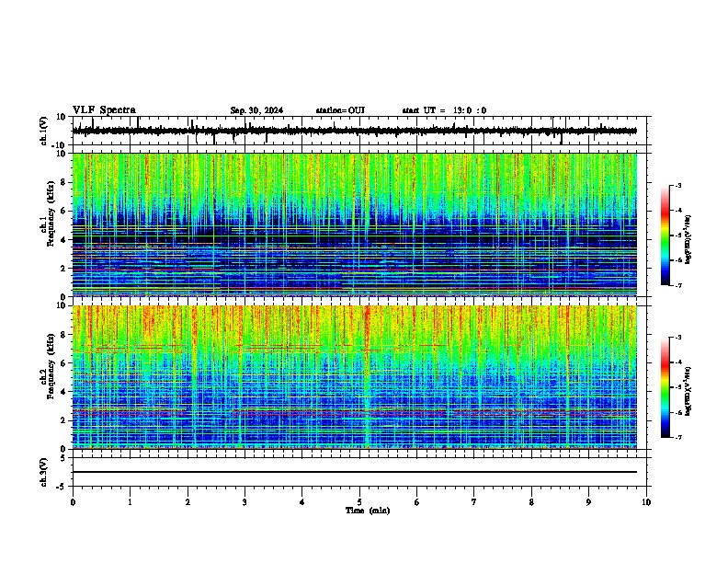This screenshot has height=563, width=728.
Task: Click time axis tick label "3"
Action: click(245, 502)
